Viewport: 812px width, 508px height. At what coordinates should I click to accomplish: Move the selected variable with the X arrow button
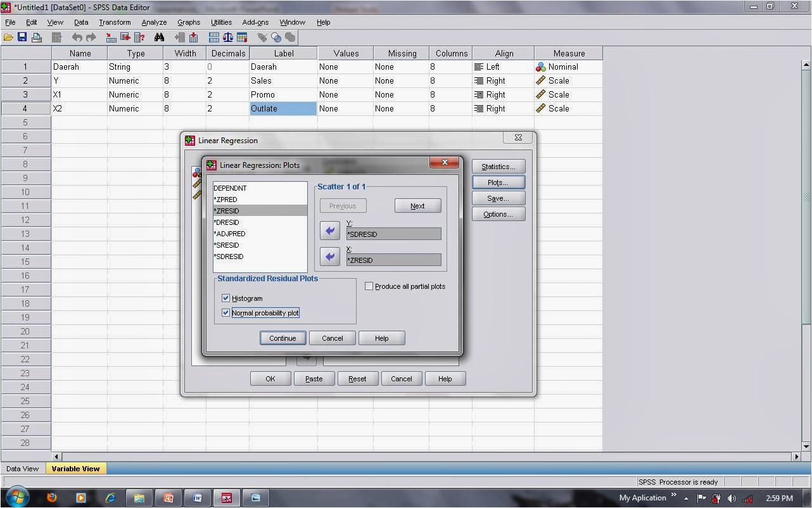[330, 257]
